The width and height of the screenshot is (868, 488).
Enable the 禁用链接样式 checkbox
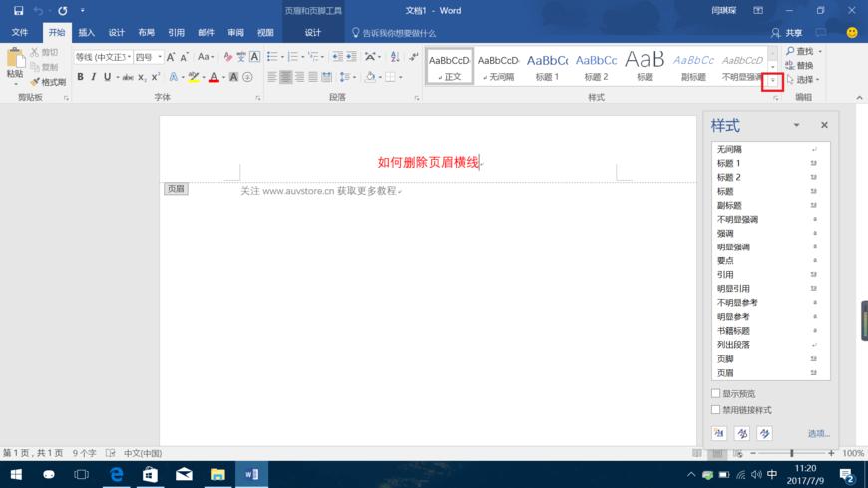(x=715, y=410)
